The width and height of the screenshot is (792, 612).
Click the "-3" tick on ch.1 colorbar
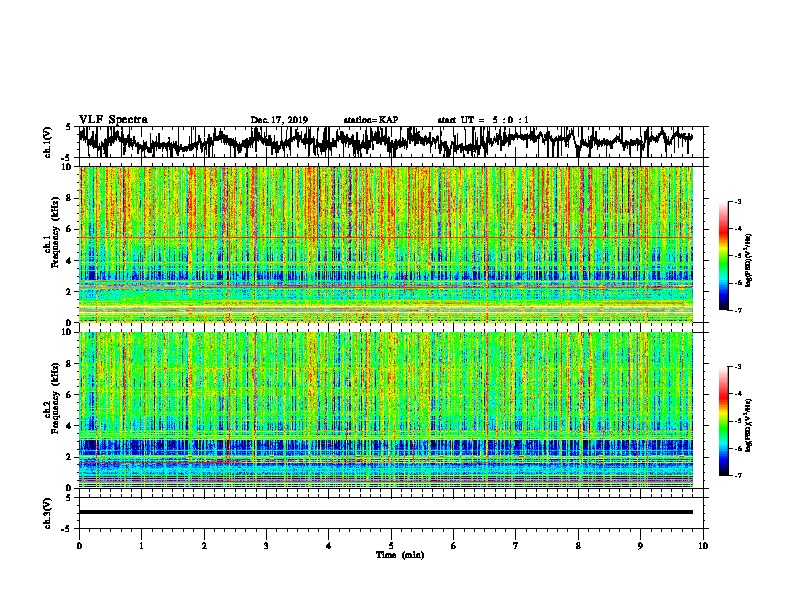[x=737, y=201]
